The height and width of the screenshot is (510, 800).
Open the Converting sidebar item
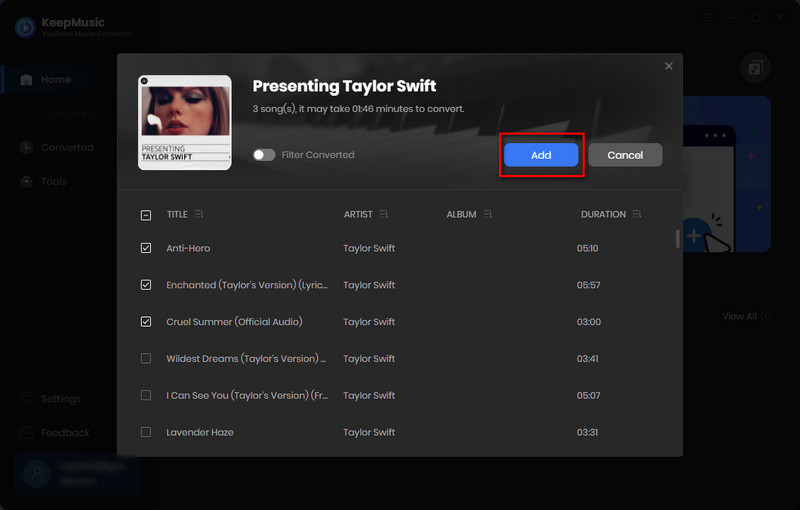pos(59,113)
